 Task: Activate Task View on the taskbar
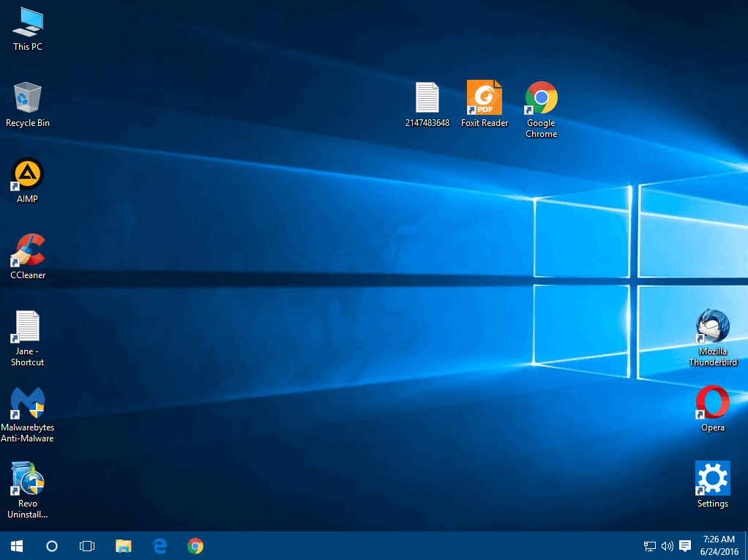click(87, 545)
